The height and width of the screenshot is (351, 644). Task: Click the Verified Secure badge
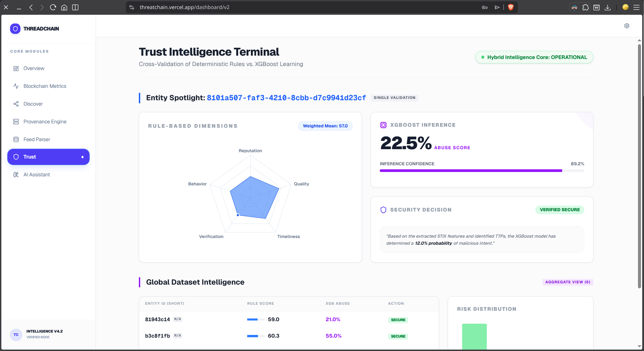coord(560,210)
